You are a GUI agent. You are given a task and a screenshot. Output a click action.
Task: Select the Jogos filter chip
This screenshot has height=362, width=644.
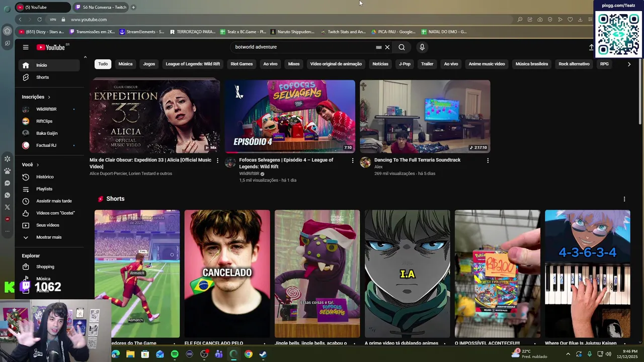(x=149, y=64)
